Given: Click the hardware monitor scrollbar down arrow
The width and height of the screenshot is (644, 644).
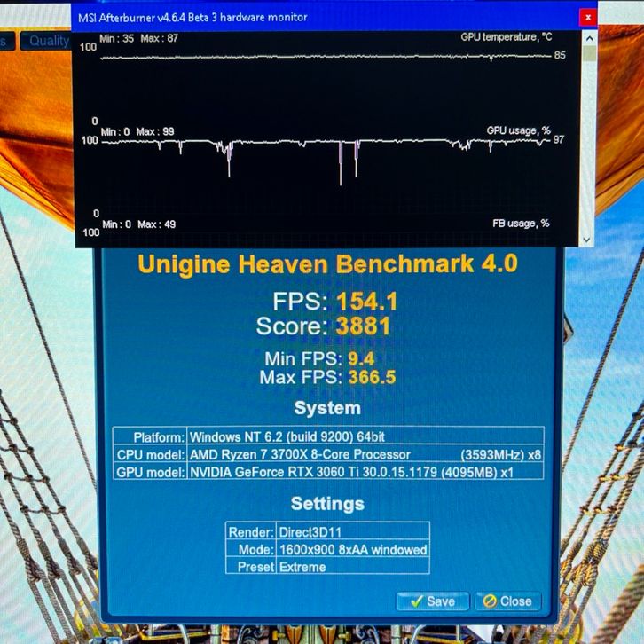Looking at the screenshot, I should pyautogui.click(x=585, y=239).
